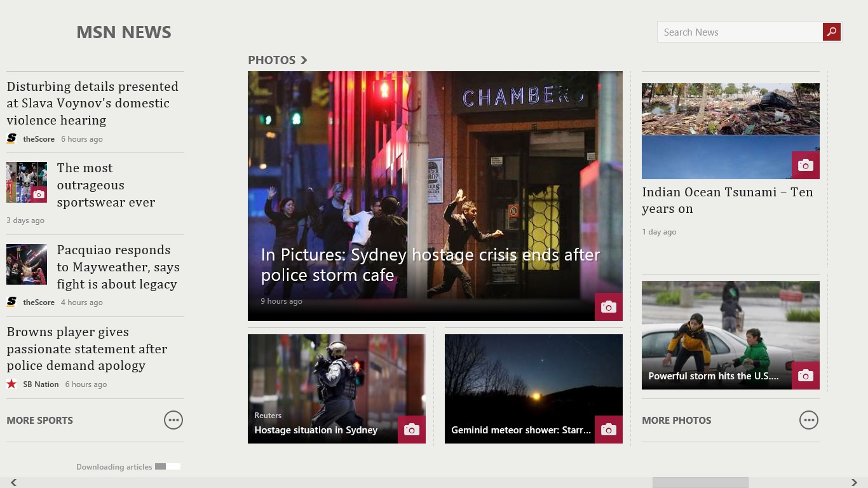
Task: Click scrollbar right arrow
Action: (855, 482)
